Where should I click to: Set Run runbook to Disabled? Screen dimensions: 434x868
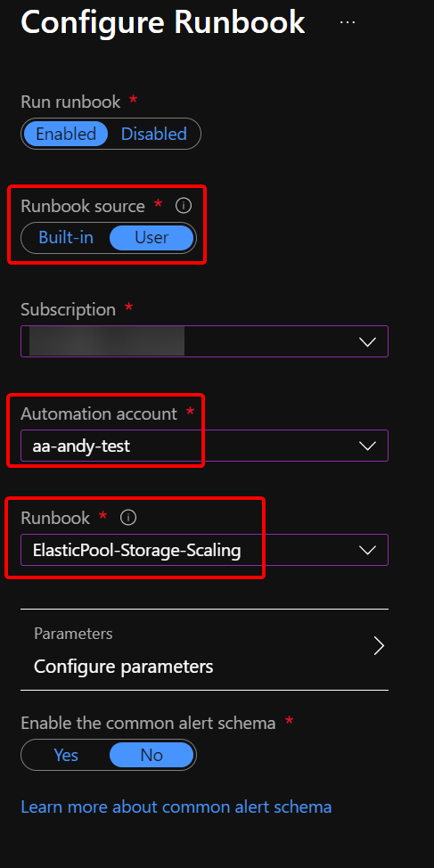tap(154, 134)
